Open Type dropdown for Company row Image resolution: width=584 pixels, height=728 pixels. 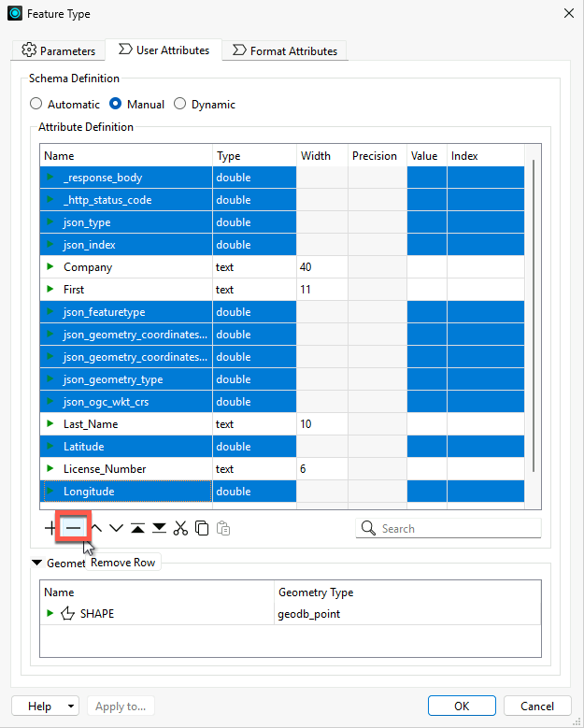point(254,267)
